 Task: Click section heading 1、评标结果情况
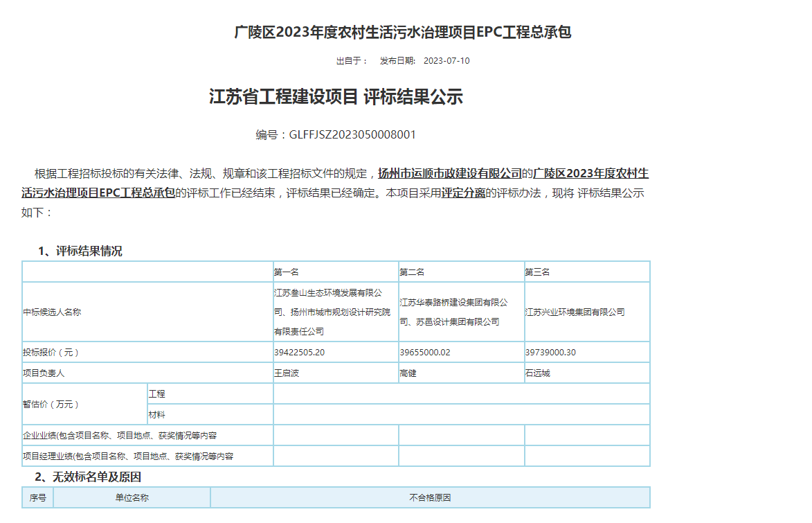pyautogui.click(x=80, y=251)
